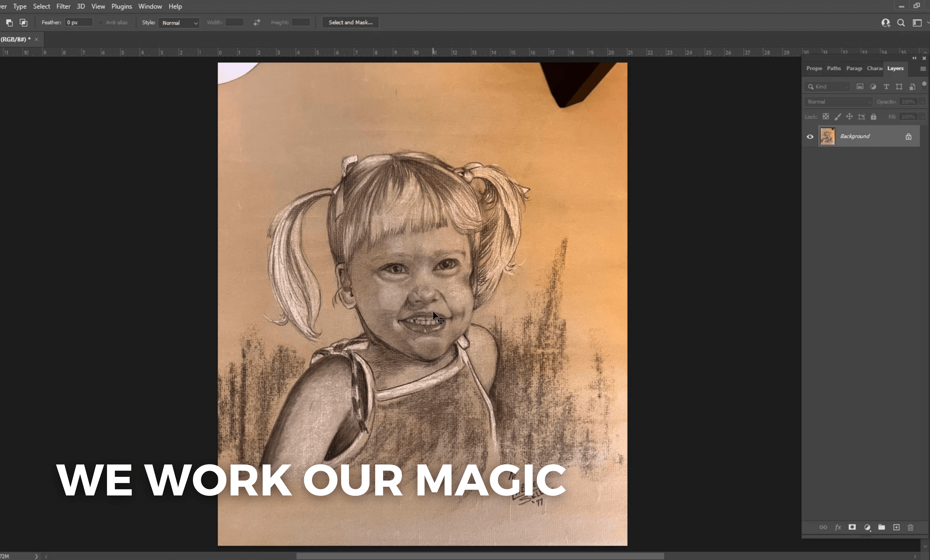Screen dimensions: 930x560
Task: Open the layer style fx menu
Action: (838, 527)
